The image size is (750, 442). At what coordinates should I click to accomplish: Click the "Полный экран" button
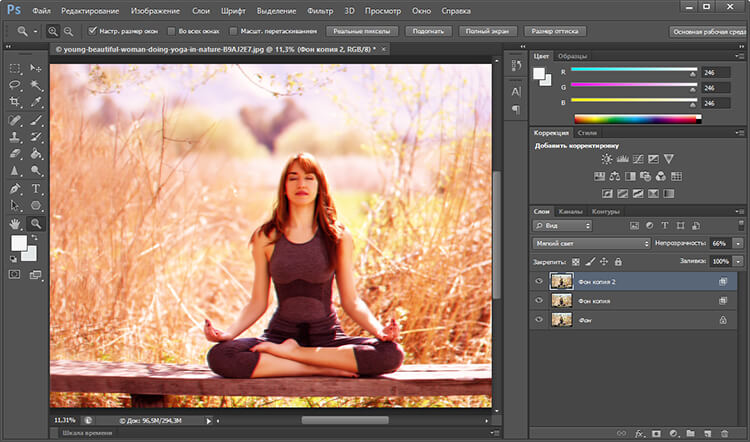(x=490, y=31)
